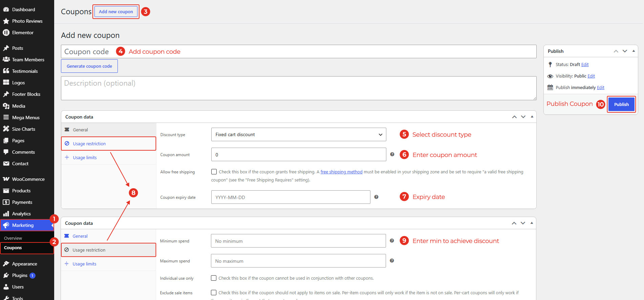
Task: Click the Pages document icon
Action: tap(6, 141)
